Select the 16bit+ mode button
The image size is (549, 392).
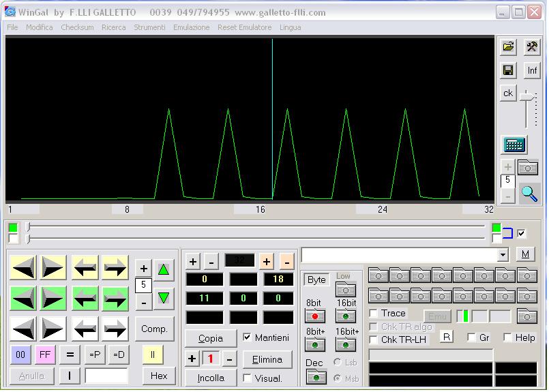346,344
